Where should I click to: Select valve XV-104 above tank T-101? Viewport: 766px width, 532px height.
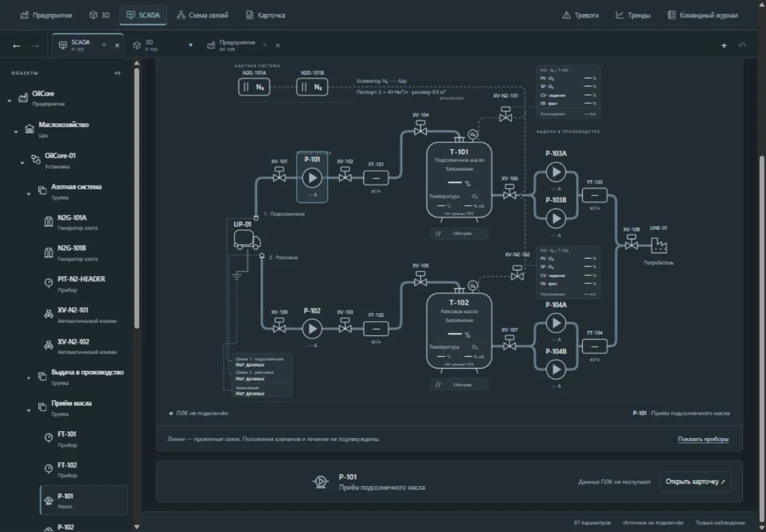420,128
